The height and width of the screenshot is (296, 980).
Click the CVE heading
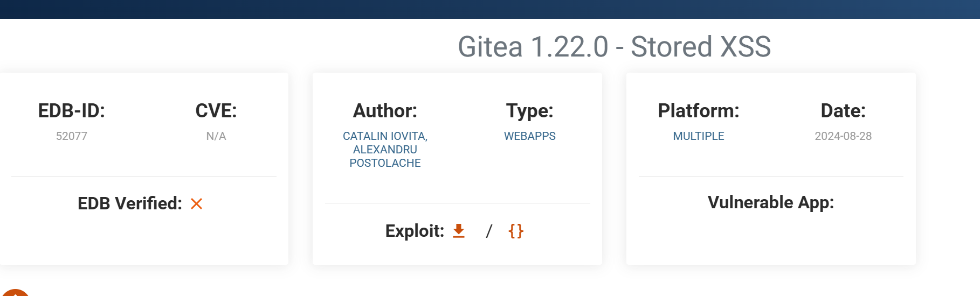click(216, 111)
